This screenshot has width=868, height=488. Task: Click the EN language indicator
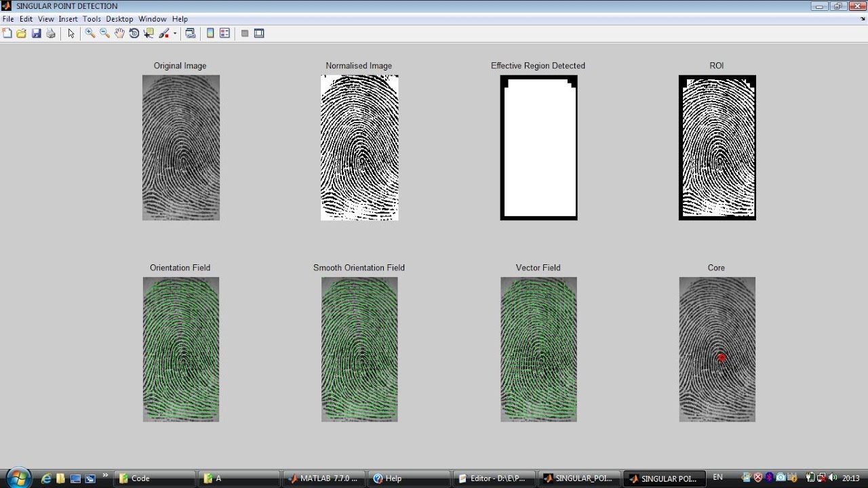pos(717,478)
